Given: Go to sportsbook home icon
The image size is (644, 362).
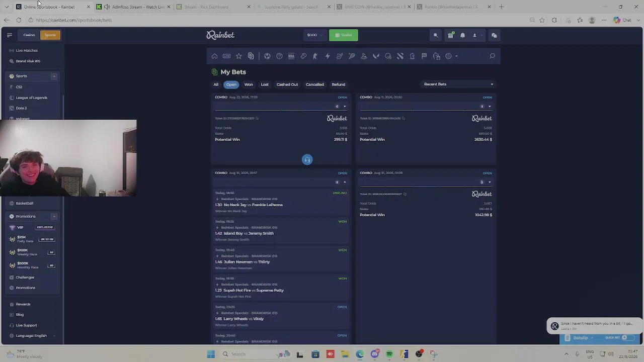Looking at the screenshot, I should point(215,56).
